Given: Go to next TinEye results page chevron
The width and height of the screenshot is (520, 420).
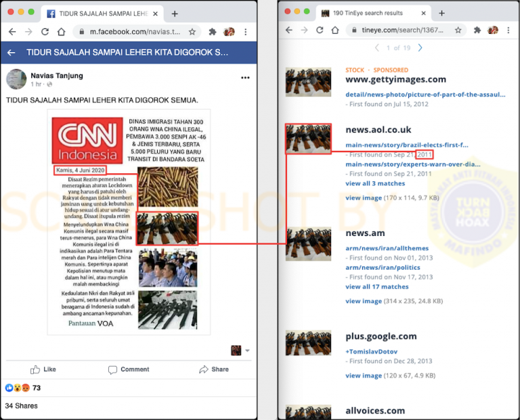Looking at the screenshot, I should click(x=420, y=48).
